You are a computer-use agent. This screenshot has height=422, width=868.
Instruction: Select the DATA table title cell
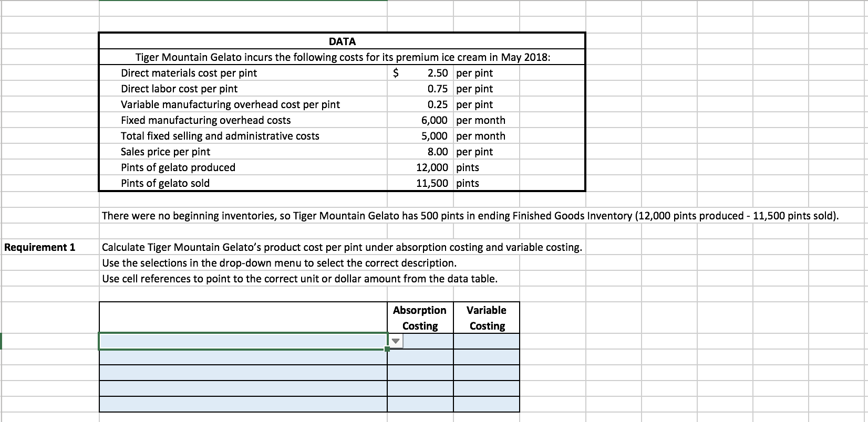[341, 41]
